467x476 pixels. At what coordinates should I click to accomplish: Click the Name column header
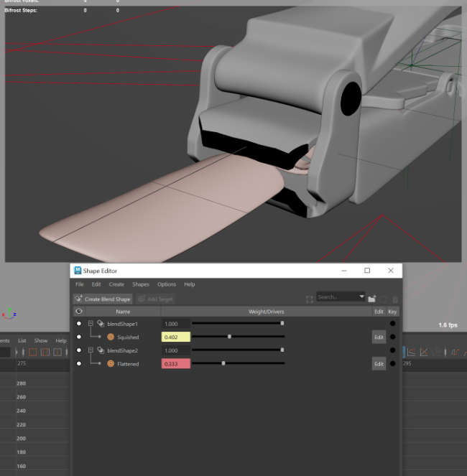(x=123, y=312)
